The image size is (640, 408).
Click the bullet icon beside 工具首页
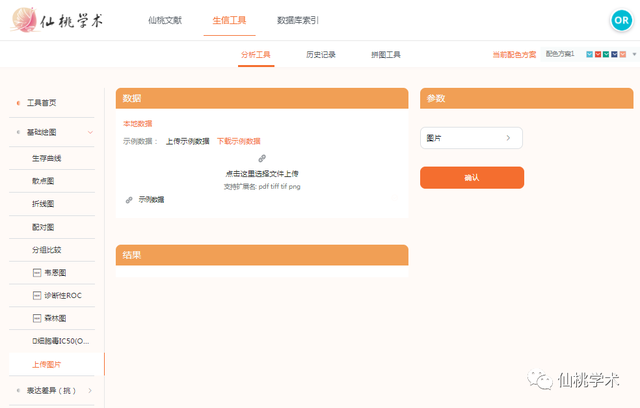pyautogui.click(x=18, y=103)
